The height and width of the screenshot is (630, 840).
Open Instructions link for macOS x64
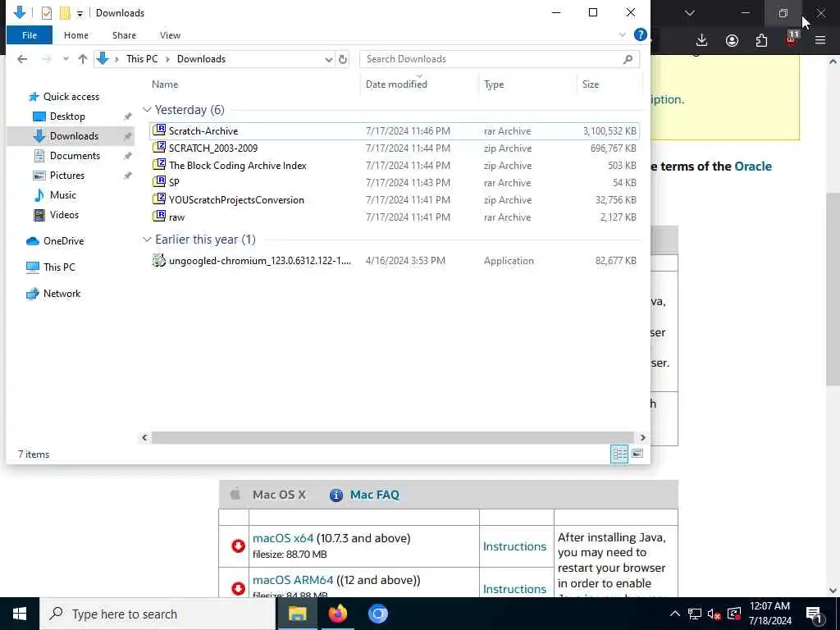click(514, 546)
